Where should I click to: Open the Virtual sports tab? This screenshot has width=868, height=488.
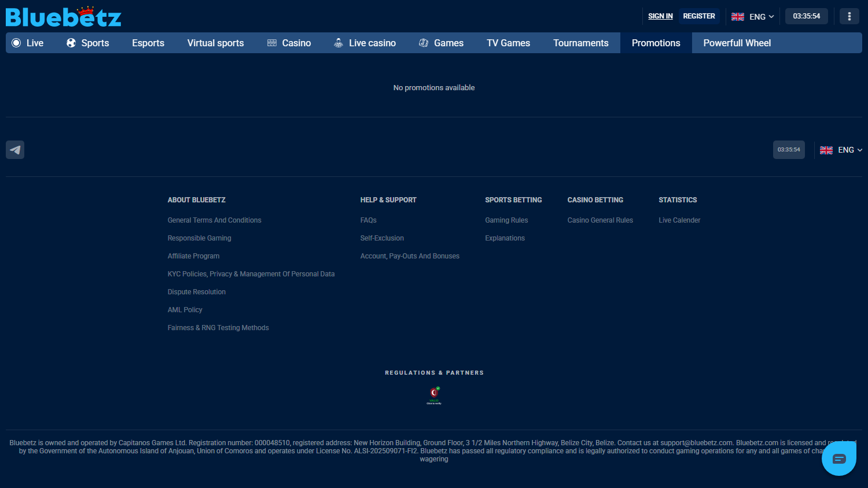pyautogui.click(x=215, y=43)
